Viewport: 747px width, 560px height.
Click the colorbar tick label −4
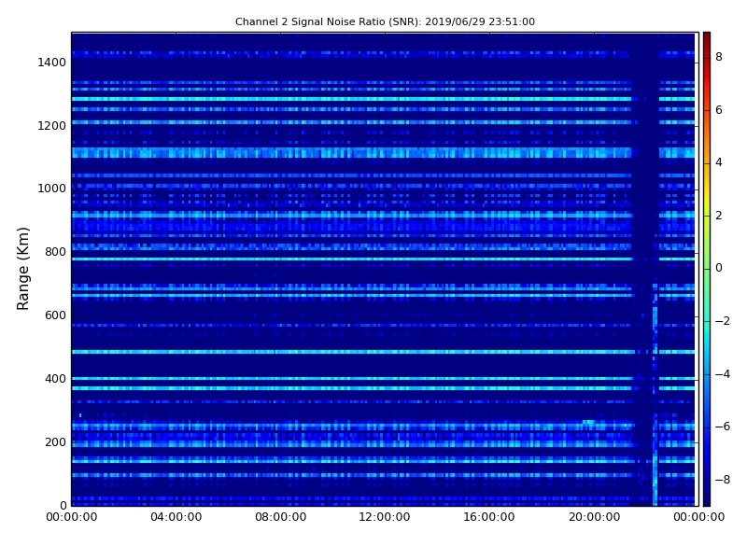tap(723, 374)
